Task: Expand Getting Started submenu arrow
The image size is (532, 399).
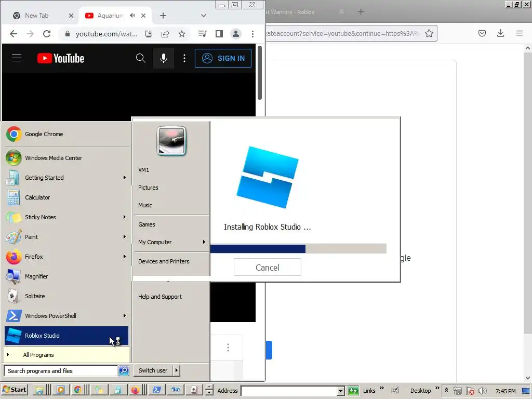Action: pyautogui.click(x=125, y=178)
